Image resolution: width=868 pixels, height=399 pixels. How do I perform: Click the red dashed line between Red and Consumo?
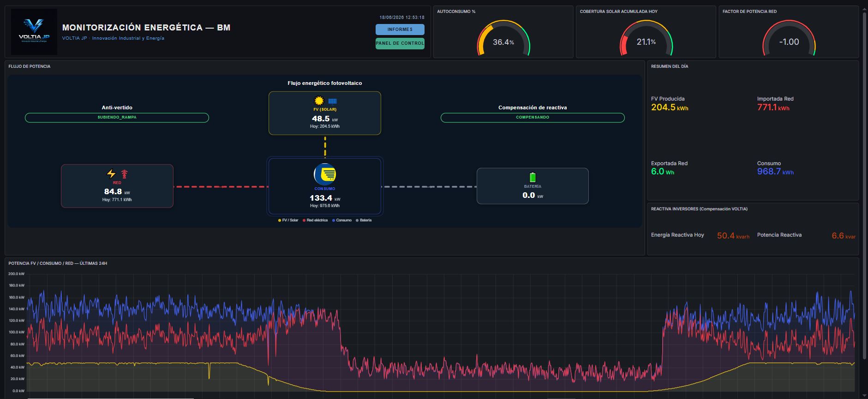pos(221,187)
